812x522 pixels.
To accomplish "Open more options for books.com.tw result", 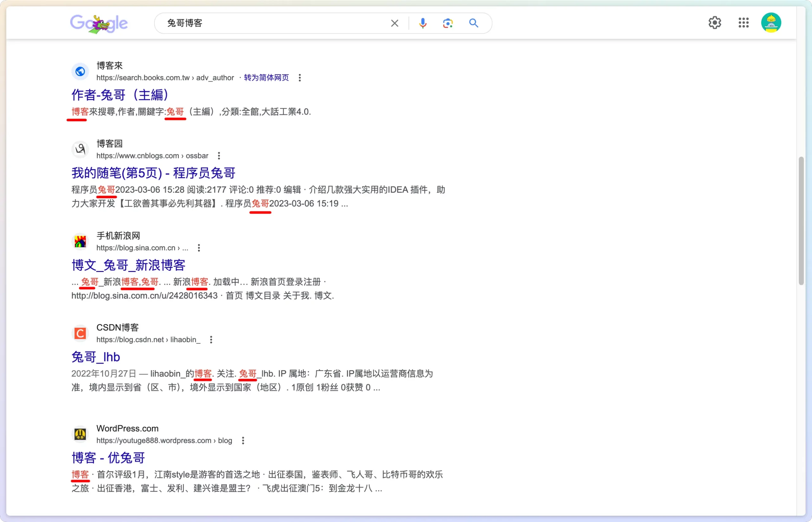I will point(299,78).
